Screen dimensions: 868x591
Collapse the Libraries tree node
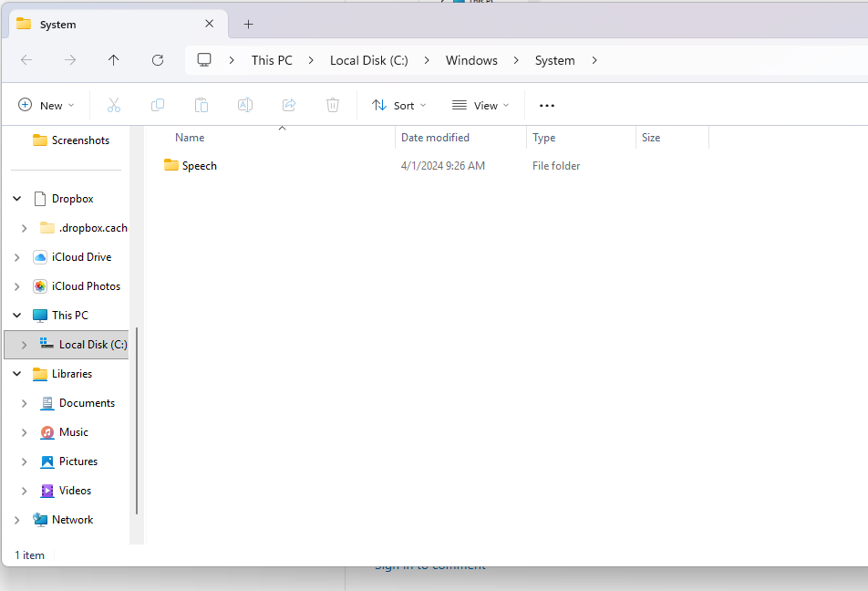click(x=17, y=374)
